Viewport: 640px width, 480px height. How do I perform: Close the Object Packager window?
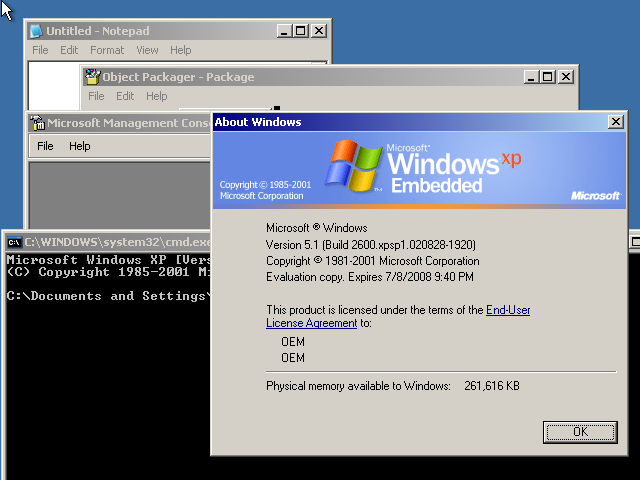coord(566,77)
